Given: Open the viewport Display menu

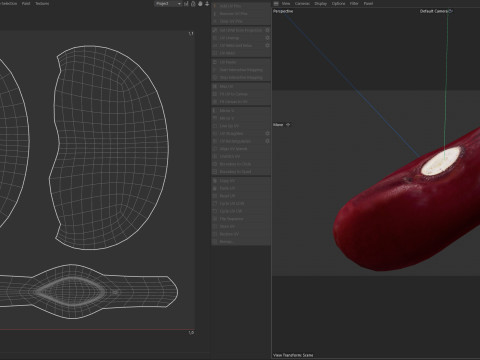Looking at the screenshot, I should tap(321, 3).
